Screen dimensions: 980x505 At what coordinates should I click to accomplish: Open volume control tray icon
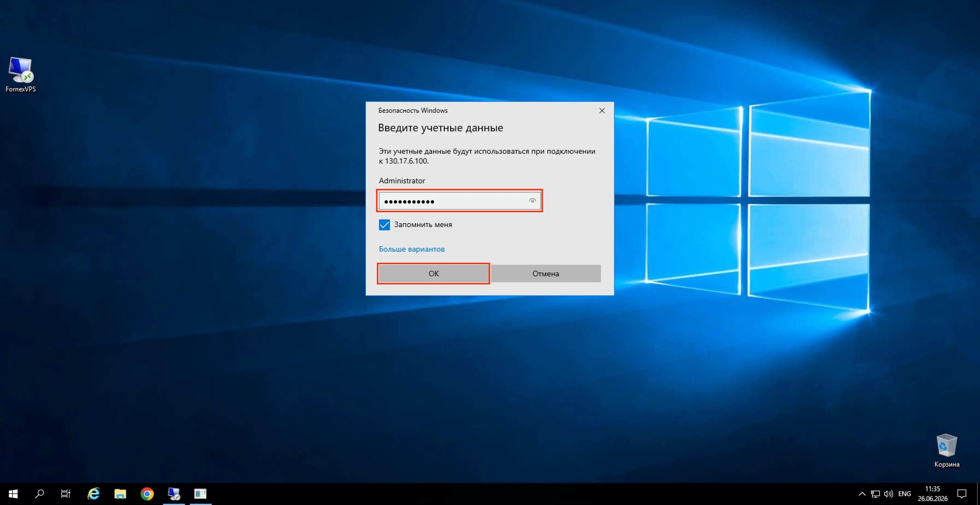pyautogui.click(x=888, y=494)
